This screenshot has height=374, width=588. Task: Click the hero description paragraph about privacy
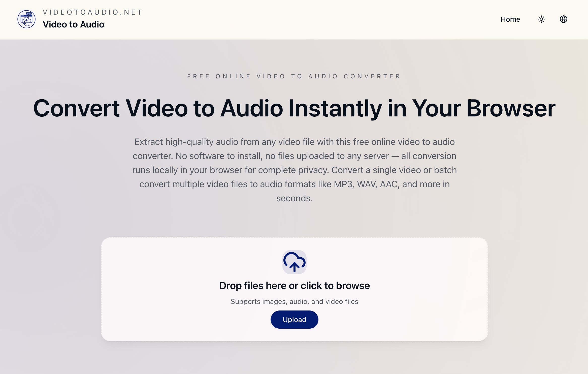(x=294, y=170)
